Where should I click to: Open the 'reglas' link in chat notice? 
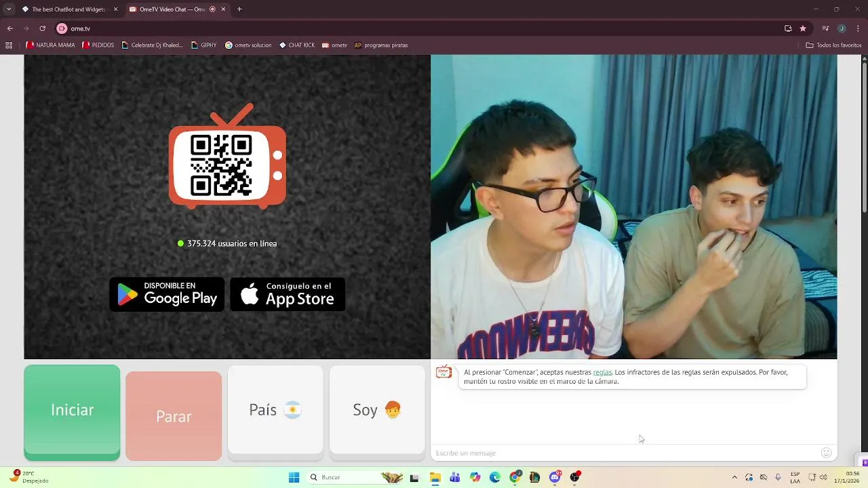602,372
